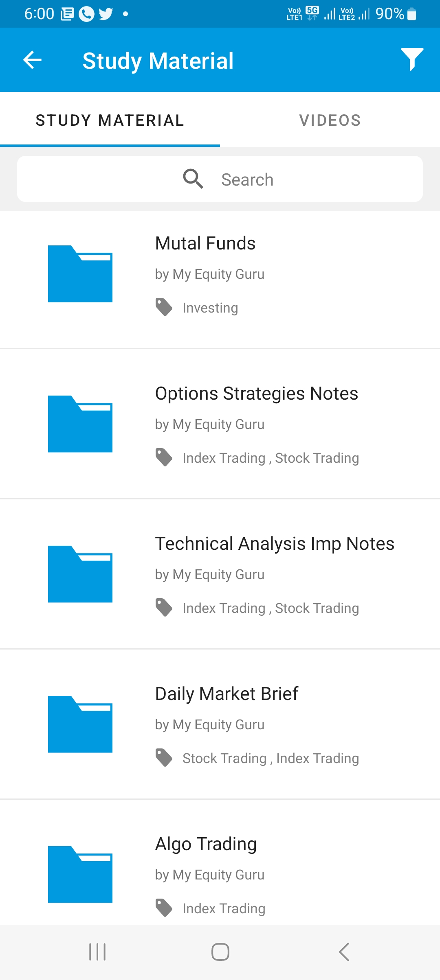The image size is (440, 980).
Task: Tap the tag icon beside Investing
Action: [x=164, y=307]
